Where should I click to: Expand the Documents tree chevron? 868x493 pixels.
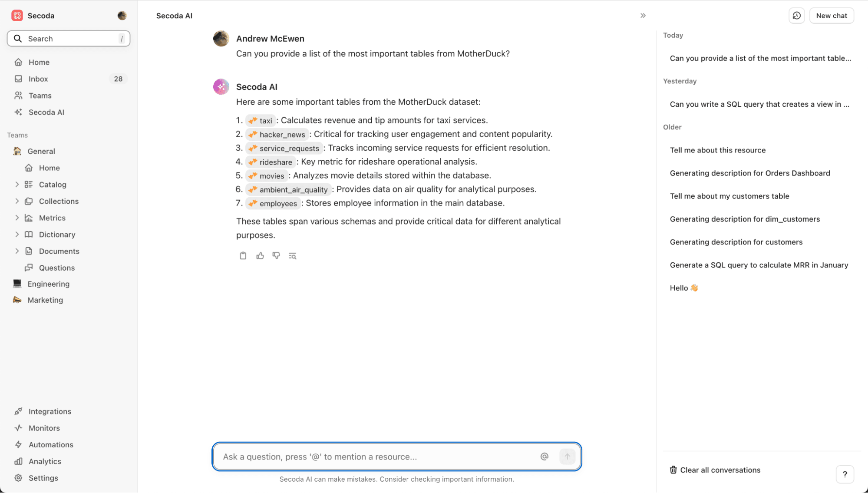coord(17,251)
